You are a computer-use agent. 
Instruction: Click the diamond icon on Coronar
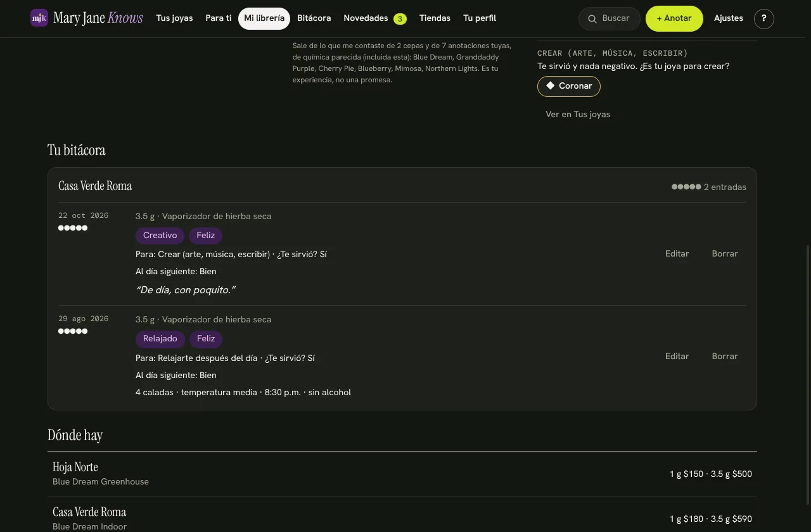point(551,85)
